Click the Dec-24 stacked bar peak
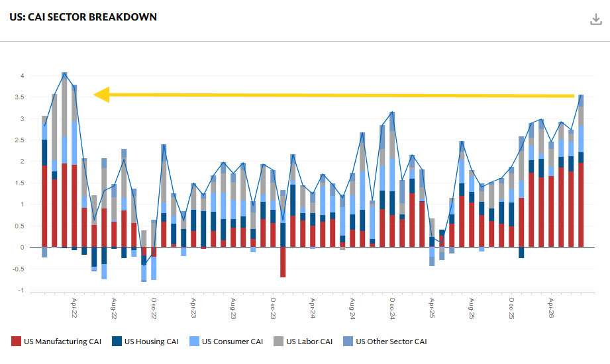 (x=392, y=179)
